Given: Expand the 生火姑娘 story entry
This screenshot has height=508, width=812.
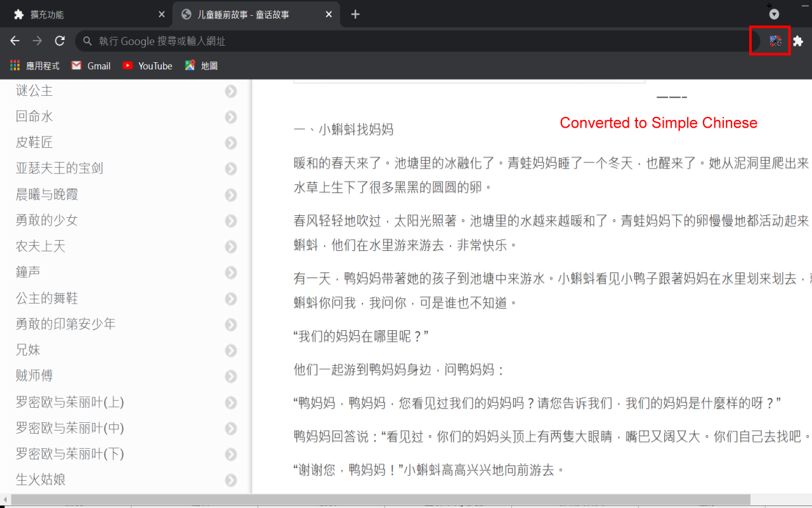Looking at the screenshot, I should (x=230, y=481).
